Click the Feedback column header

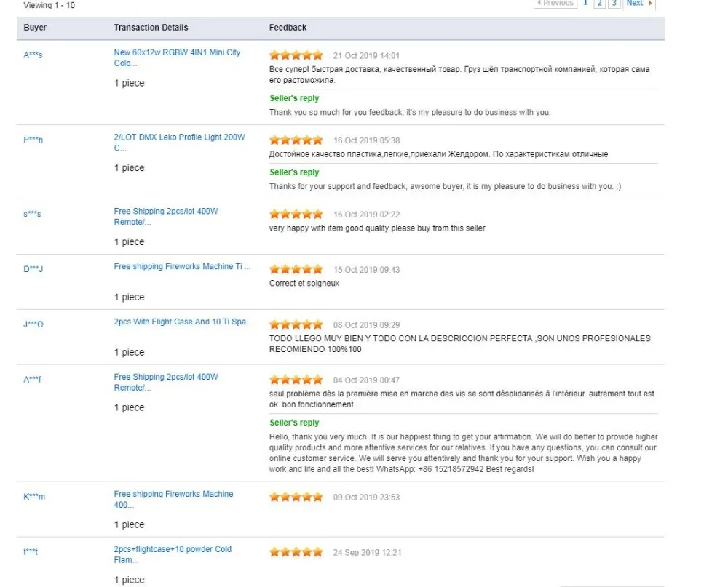pyautogui.click(x=288, y=28)
